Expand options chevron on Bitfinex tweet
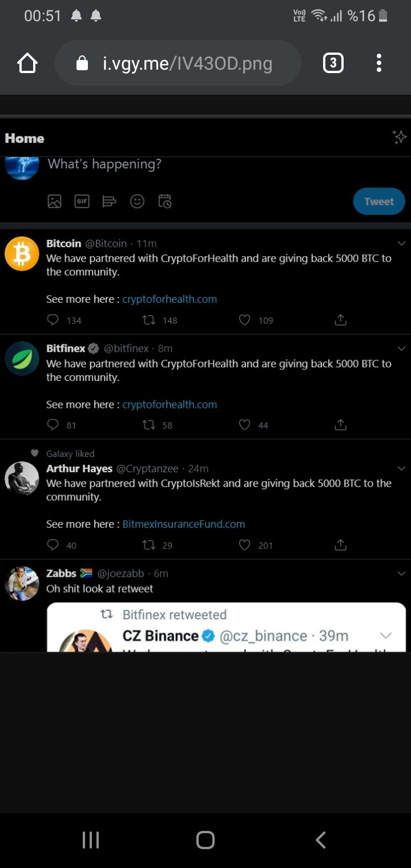411x868 pixels. coord(401,348)
